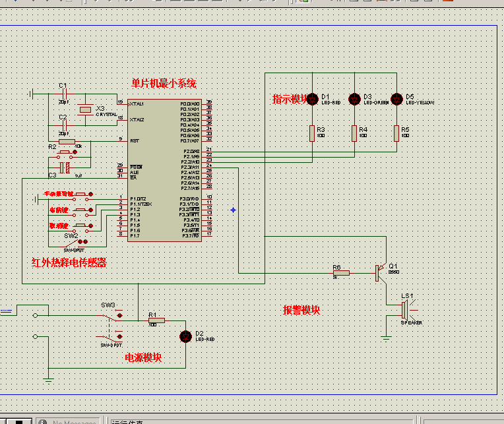Select the D2 power indicator LED

click(x=186, y=337)
